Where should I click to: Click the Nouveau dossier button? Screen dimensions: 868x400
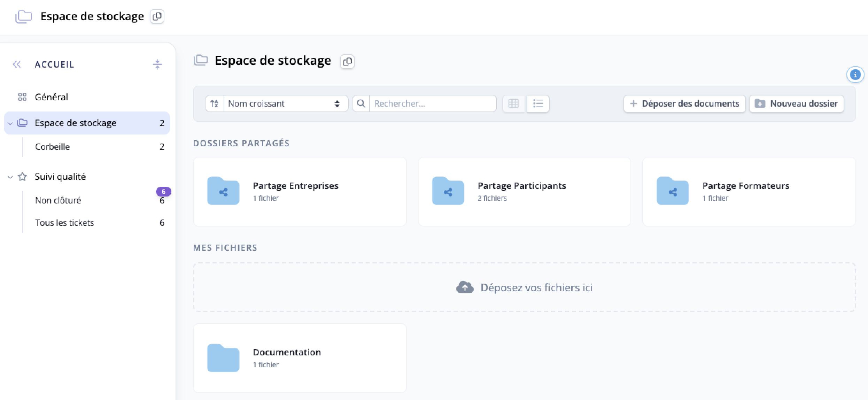[x=797, y=103]
